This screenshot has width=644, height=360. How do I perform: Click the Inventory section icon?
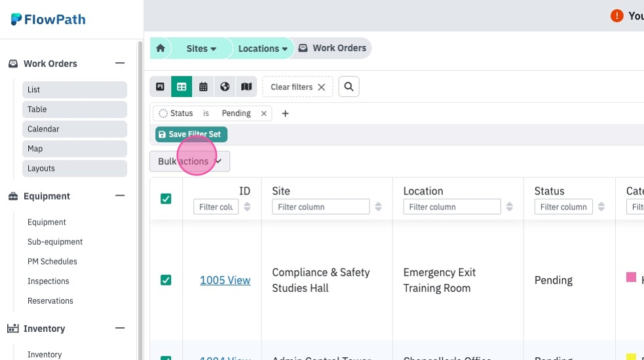tap(13, 329)
